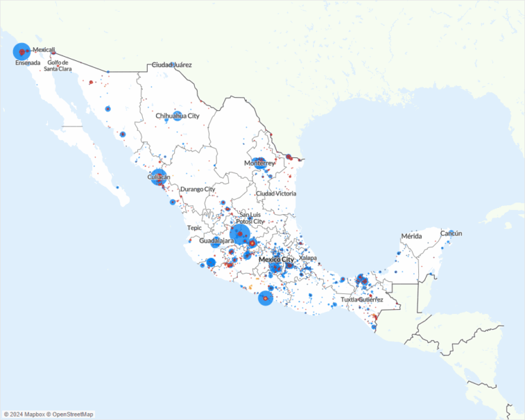Select the blue bubble at Chihuahua City
The height and width of the screenshot is (420, 525).
[177, 116]
